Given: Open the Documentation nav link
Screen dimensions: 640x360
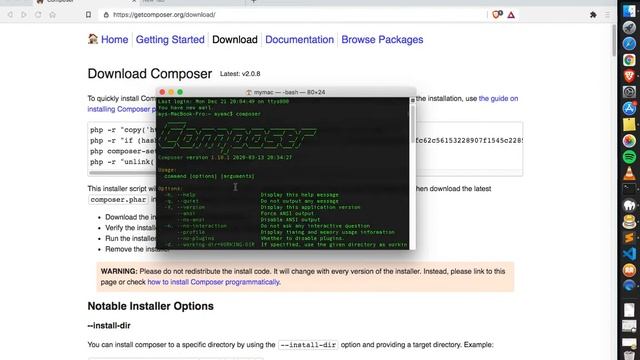Looking at the screenshot, I should click(300, 40).
